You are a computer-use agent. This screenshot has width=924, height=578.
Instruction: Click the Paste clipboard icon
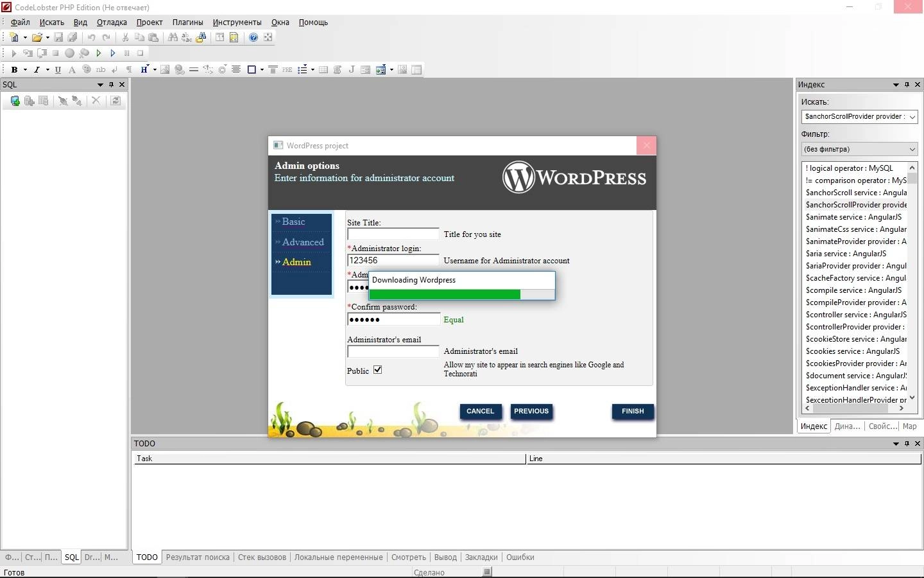[153, 37]
